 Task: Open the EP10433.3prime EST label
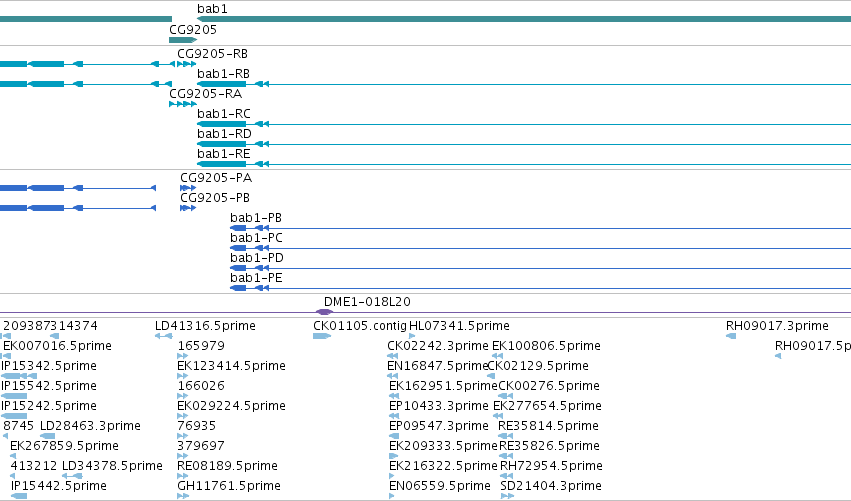439,407
